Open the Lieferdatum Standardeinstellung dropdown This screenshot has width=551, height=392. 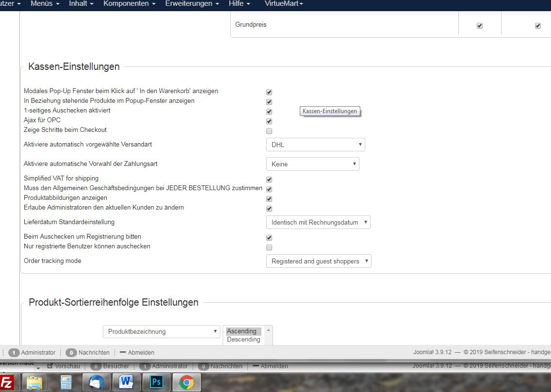click(x=318, y=222)
